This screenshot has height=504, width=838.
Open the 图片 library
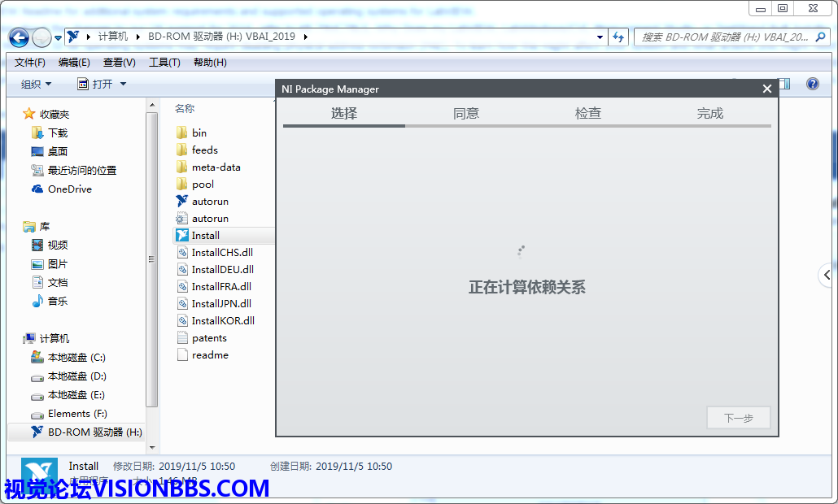click(x=50, y=263)
